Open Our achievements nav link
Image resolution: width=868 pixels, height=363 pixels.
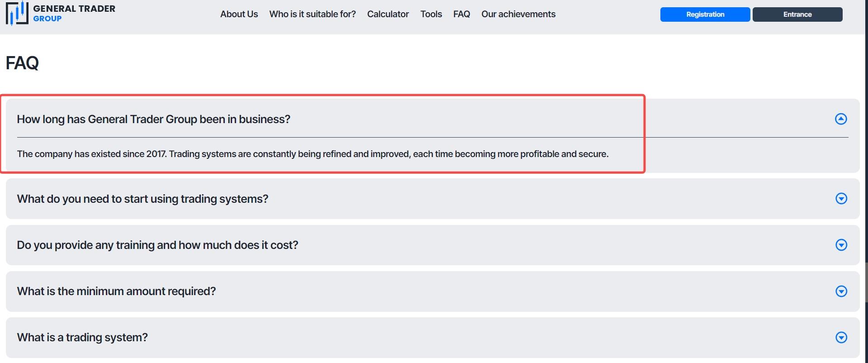click(x=518, y=14)
